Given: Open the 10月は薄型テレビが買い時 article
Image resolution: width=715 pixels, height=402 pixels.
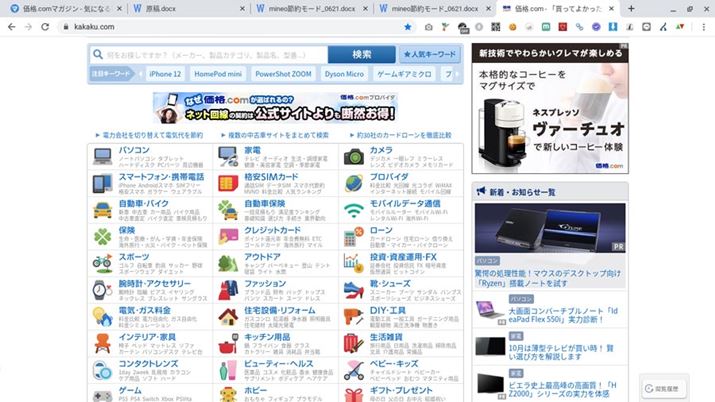Looking at the screenshot, I should pyautogui.click(x=560, y=352).
